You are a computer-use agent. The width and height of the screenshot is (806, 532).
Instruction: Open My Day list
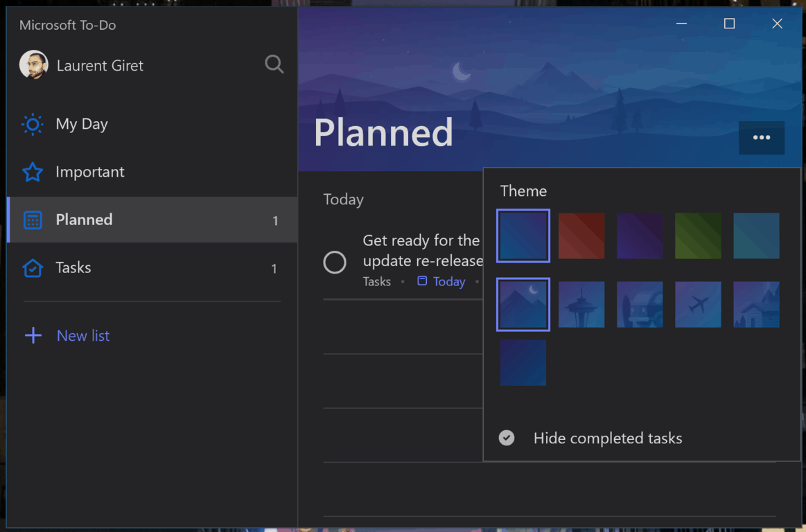152,124
